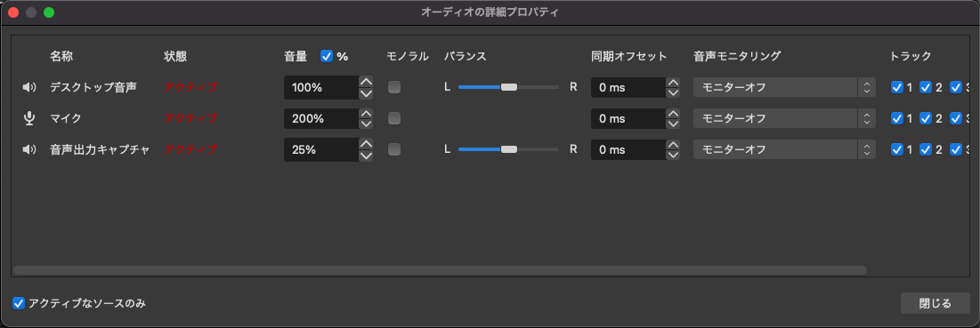The image size is (980, 328).
Task: Click the デスクトップ音声 balance slider
Action: (x=509, y=87)
